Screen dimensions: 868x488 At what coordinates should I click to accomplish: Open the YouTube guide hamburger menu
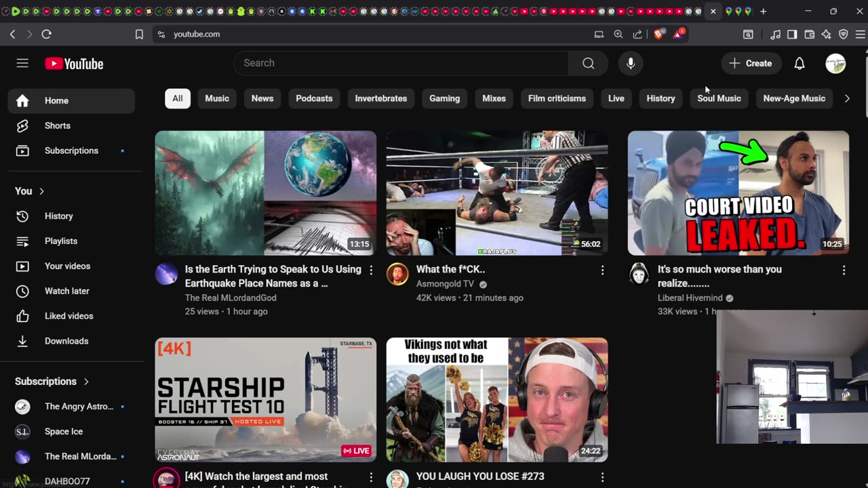pyautogui.click(x=22, y=63)
